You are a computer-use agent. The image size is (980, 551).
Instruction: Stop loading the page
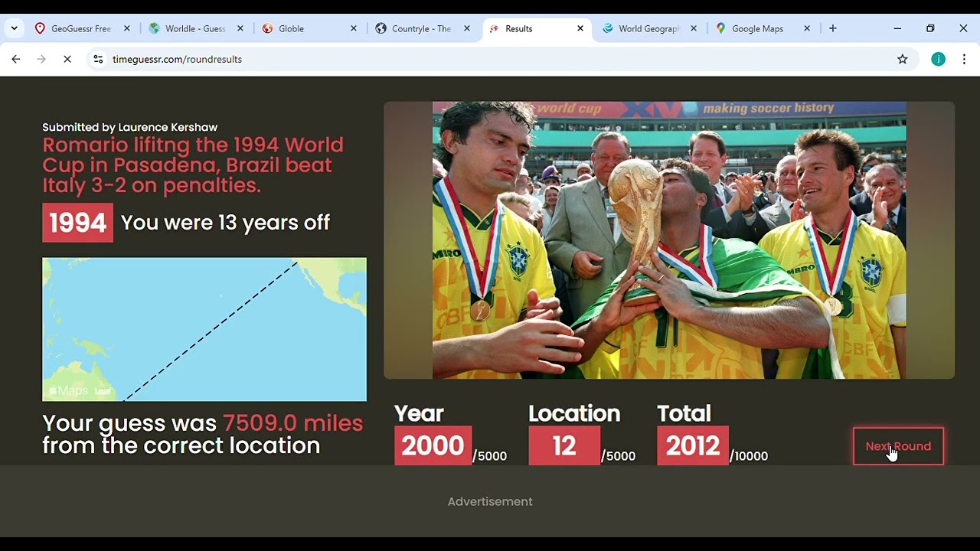[x=67, y=59]
